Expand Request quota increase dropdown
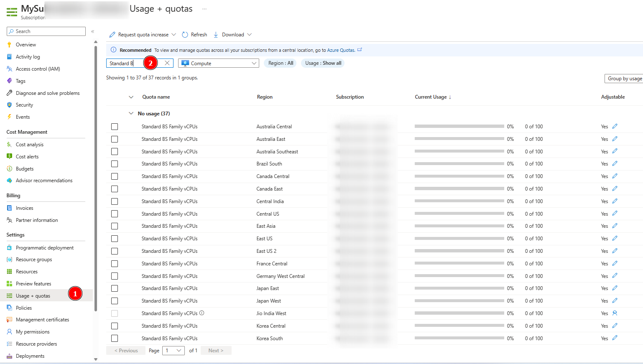This screenshot has width=643, height=364. [174, 35]
